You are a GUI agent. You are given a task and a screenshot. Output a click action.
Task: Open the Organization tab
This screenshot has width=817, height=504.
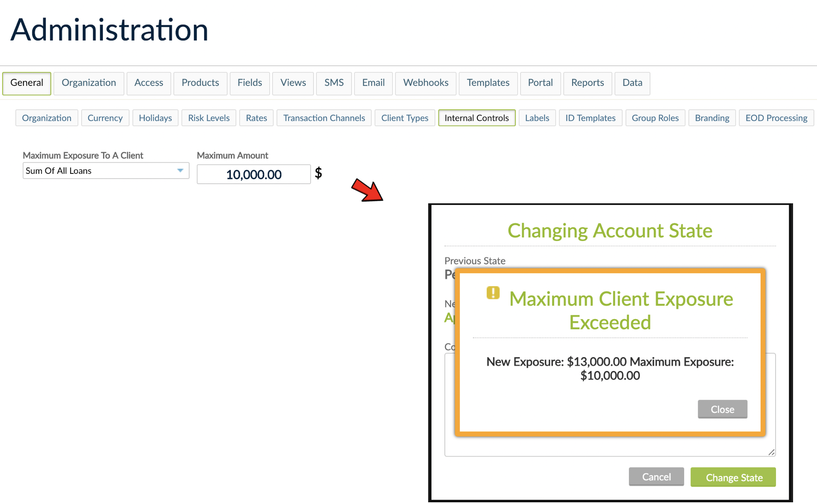[x=88, y=83]
